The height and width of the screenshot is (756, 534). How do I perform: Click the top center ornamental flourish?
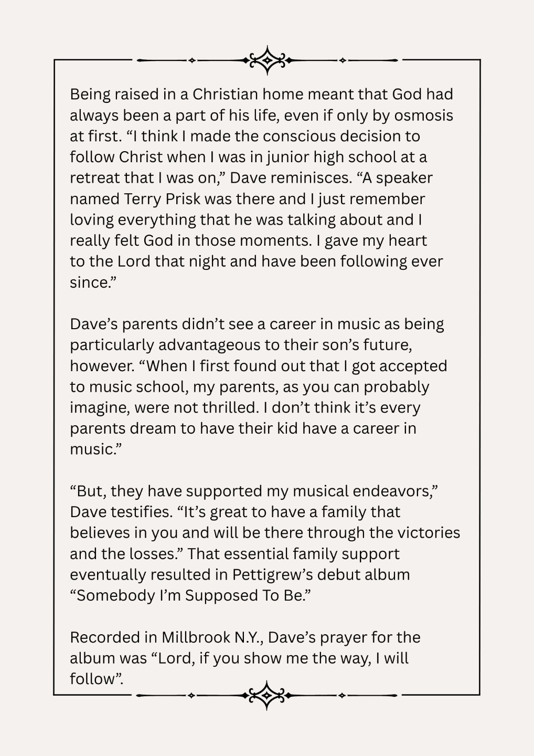point(267,60)
